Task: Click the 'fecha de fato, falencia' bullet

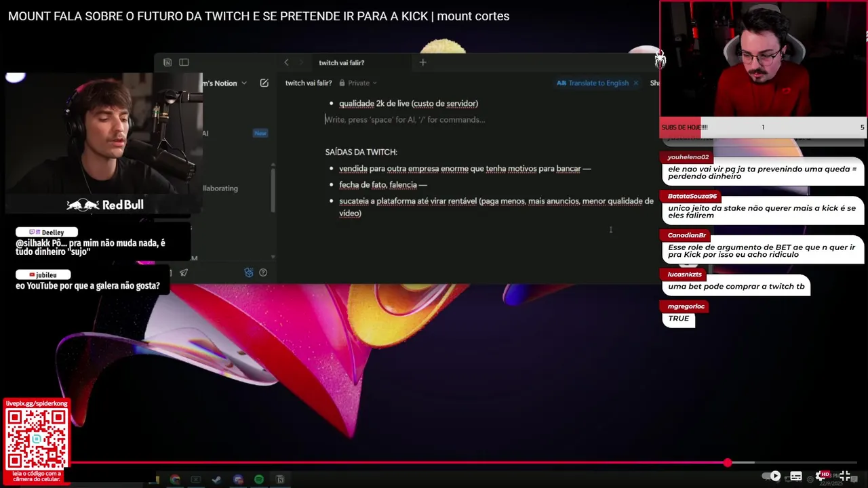Action: coord(383,184)
